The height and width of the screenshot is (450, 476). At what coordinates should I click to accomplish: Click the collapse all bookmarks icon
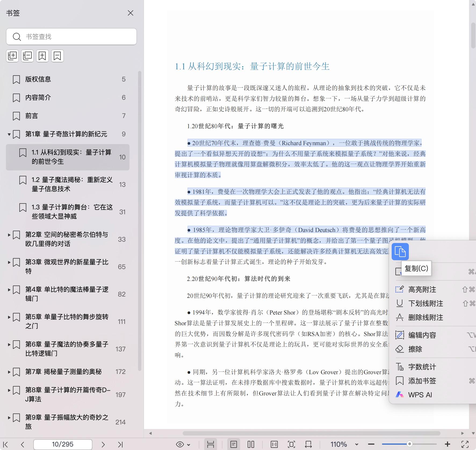point(27,56)
